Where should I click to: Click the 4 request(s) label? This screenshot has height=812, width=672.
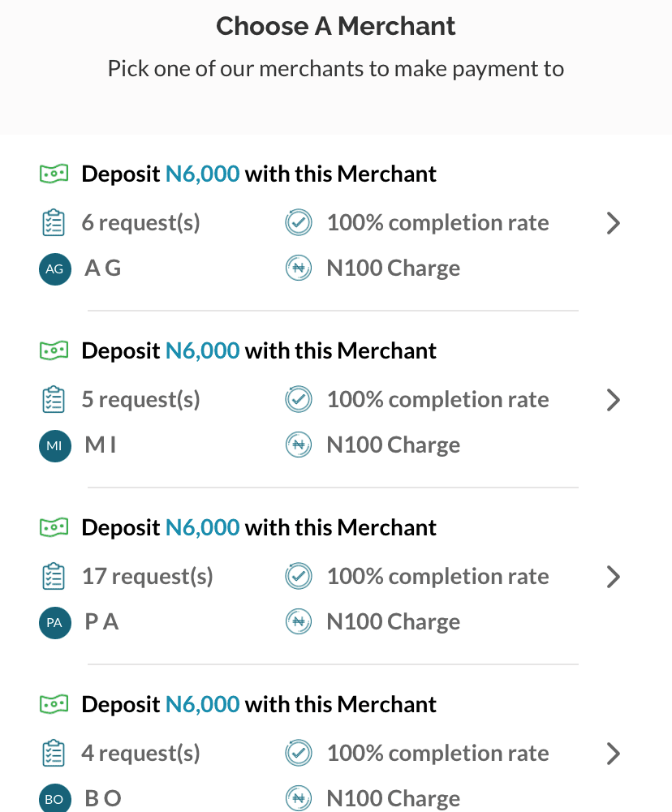point(140,754)
